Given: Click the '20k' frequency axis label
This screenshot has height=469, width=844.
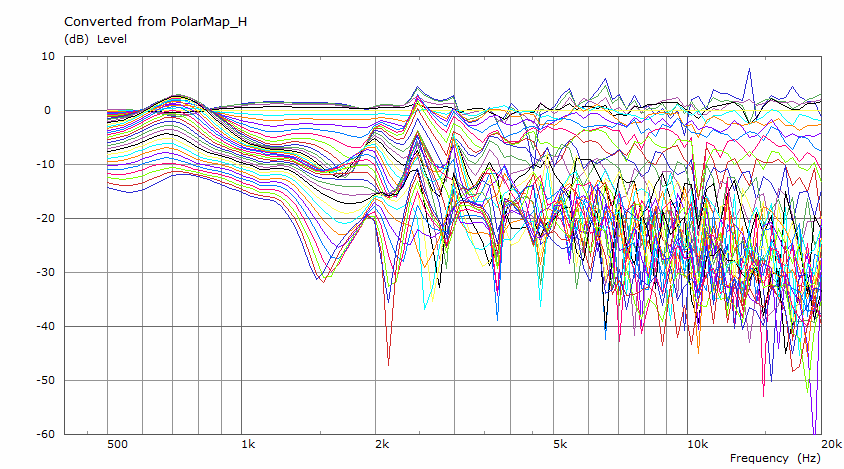Looking at the screenshot, I should click(x=831, y=444).
